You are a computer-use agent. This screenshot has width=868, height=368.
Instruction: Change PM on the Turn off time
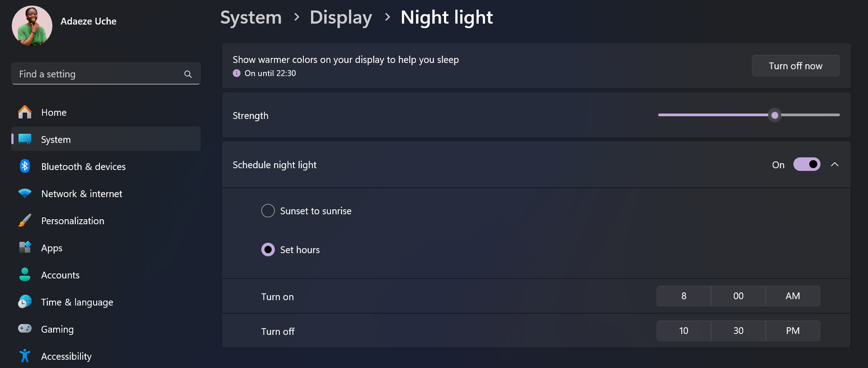click(792, 331)
